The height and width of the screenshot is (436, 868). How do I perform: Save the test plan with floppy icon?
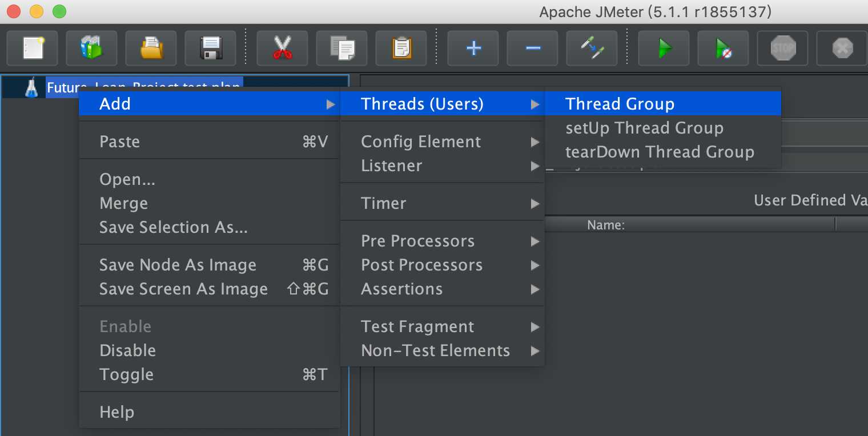(211, 48)
